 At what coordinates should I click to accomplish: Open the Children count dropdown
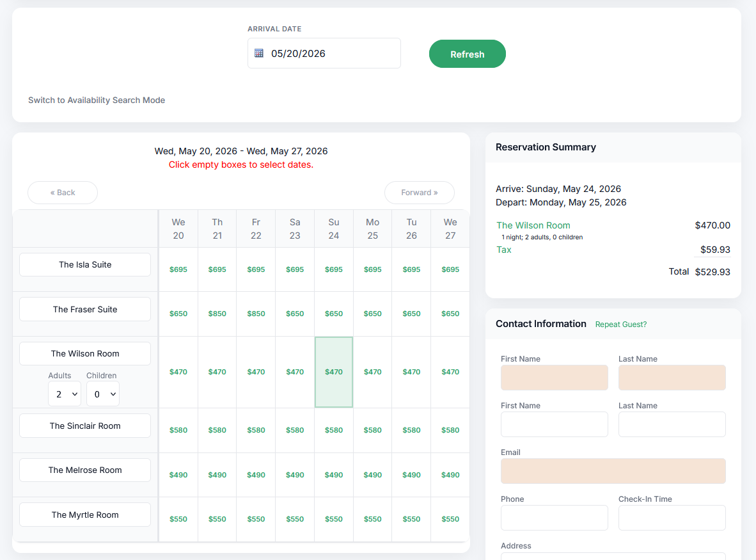point(103,394)
